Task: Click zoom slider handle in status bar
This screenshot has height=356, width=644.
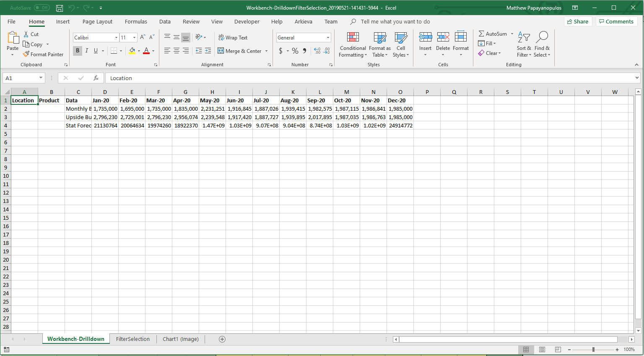Action: coord(593,349)
